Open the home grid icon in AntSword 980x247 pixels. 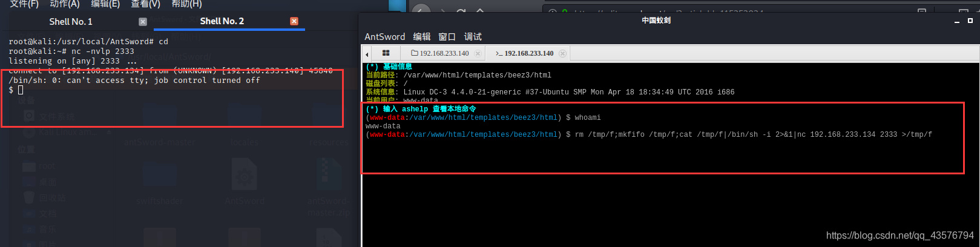click(x=386, y=53)
